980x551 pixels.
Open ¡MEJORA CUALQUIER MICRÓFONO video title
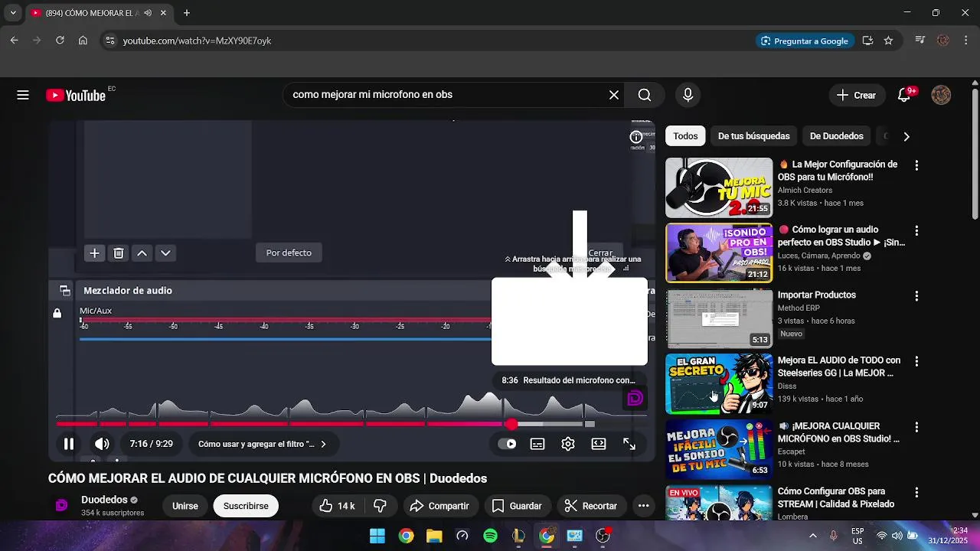839,432
